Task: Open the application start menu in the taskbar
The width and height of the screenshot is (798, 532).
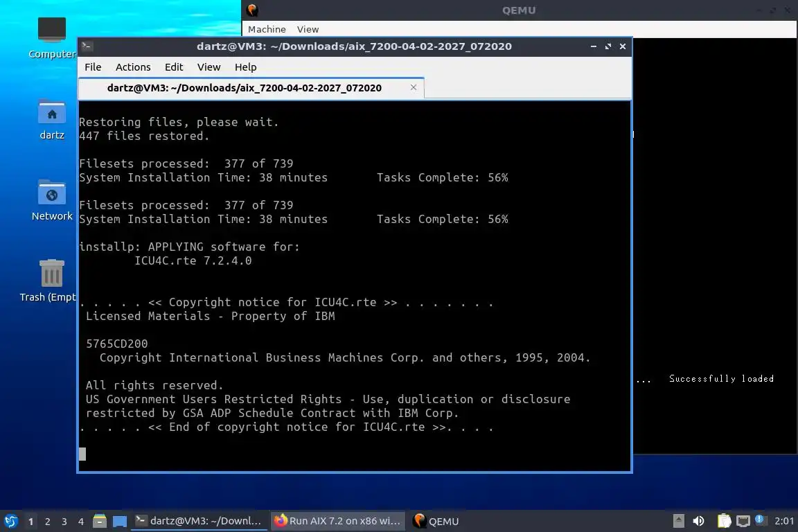Action: [x=10, y=521]
